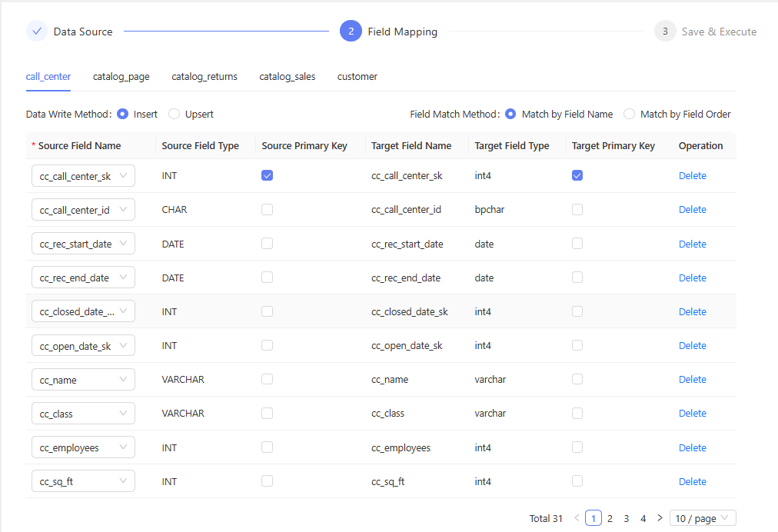Delete the cc_open_date_sk field mapping
The image size is (778, 532).
[692, 345]
